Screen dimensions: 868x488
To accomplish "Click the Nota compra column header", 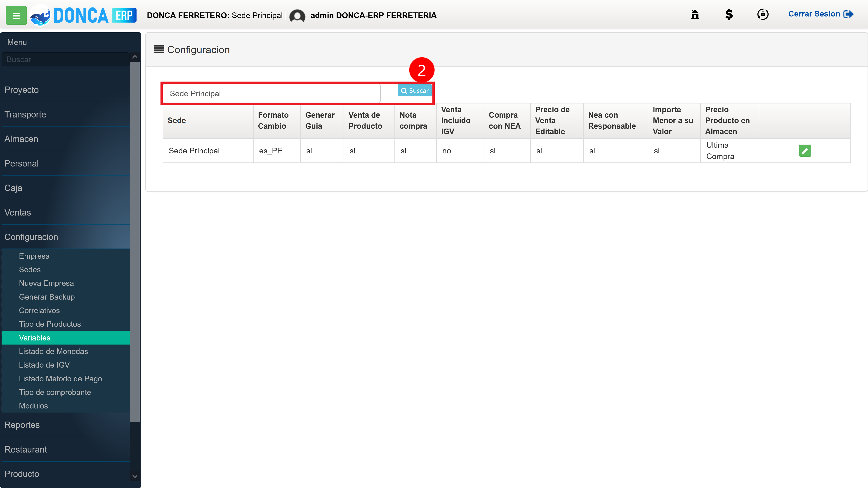I will [415, 121].
